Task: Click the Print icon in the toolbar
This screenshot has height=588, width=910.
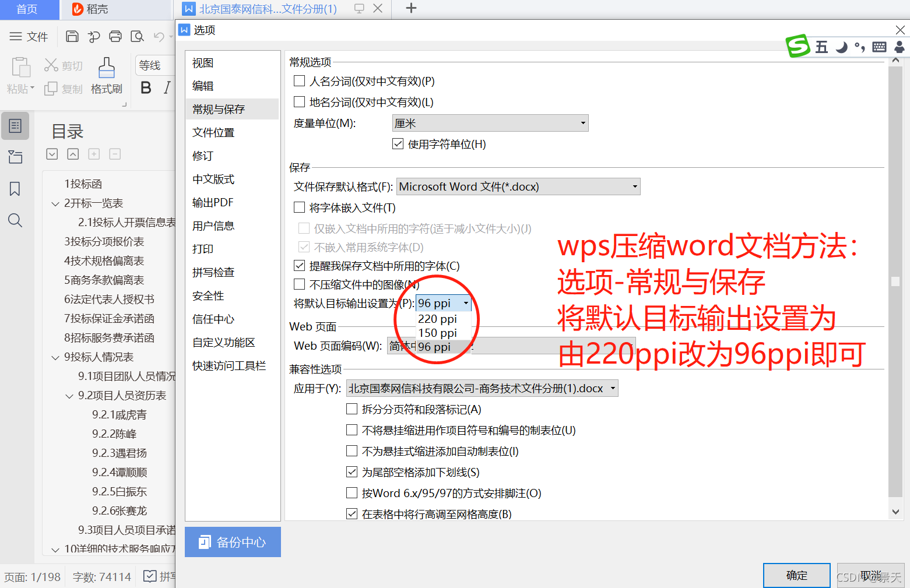Action: point(115,37)
